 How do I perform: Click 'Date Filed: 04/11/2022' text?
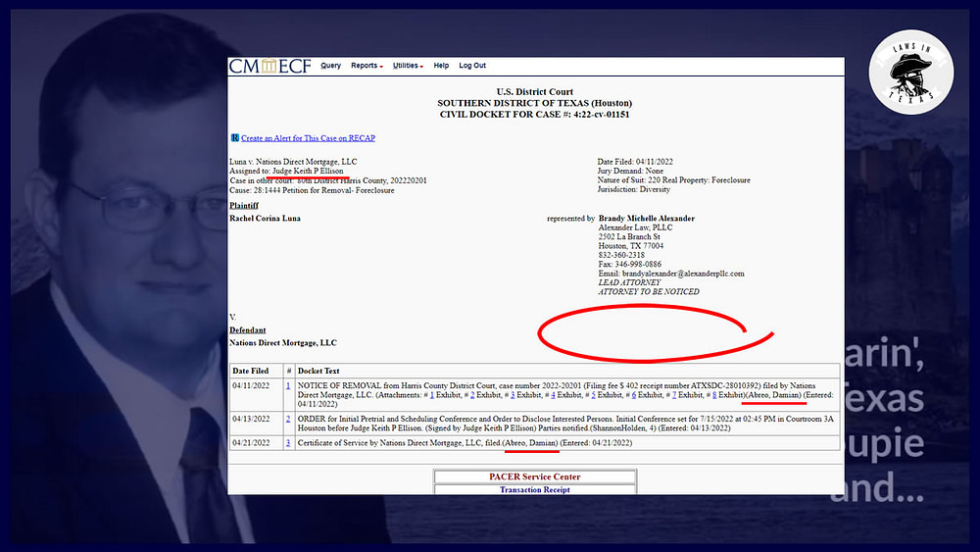[x=635, y=162]
